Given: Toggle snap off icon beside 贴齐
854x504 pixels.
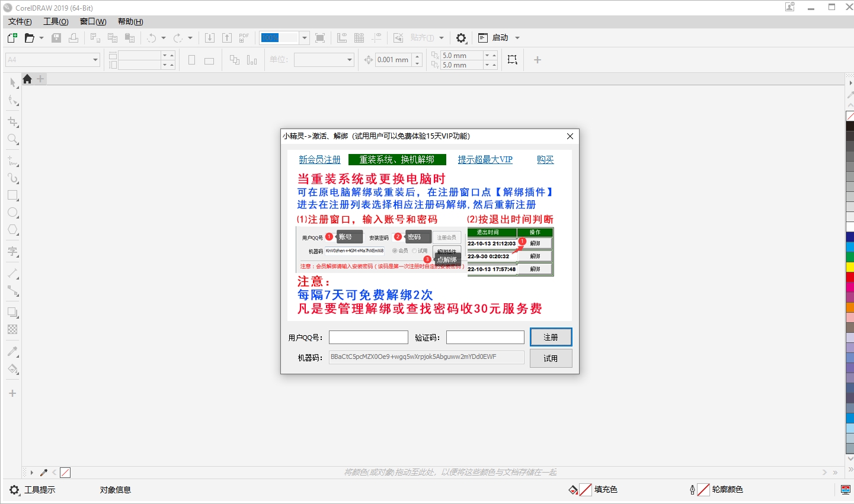Looking at the screenshot, I should (398, 38).
